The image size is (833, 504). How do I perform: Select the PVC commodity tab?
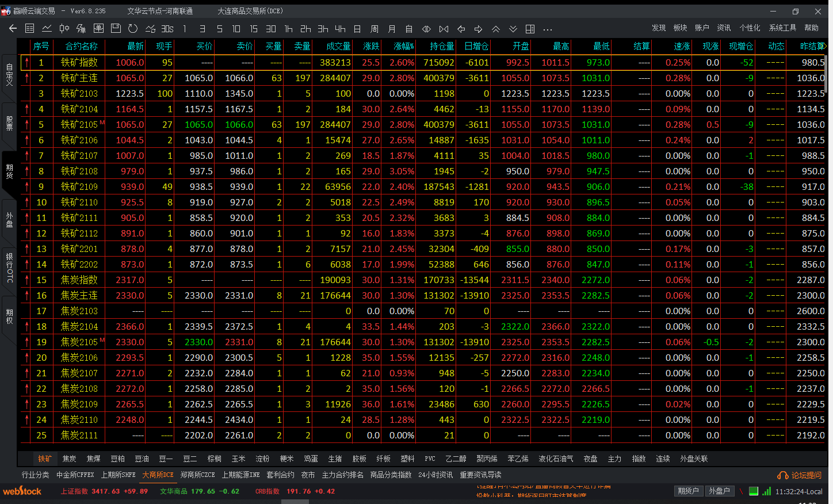[430, 459]
